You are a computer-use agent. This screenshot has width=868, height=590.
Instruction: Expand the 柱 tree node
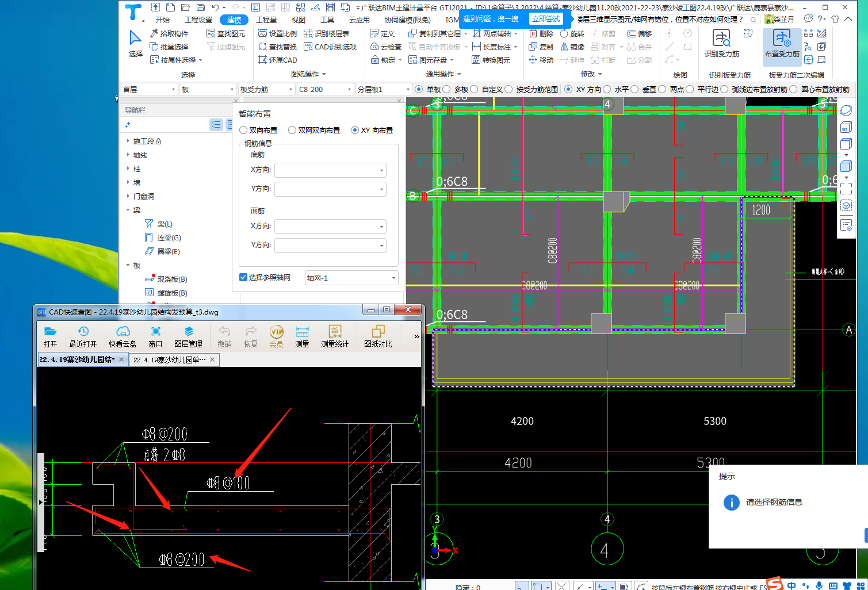pyautogui.click(x=128, y=168)
